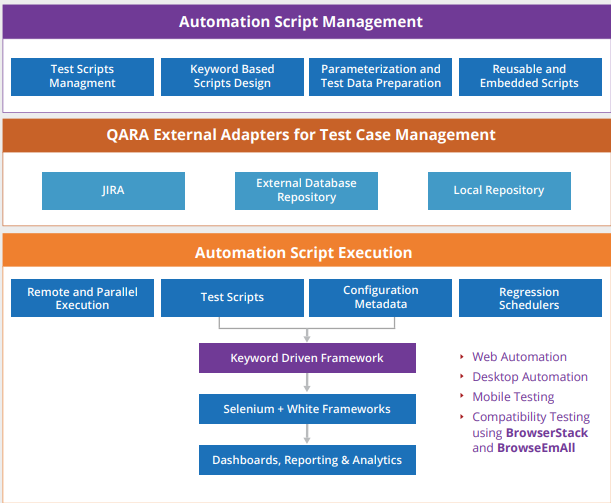Select the Test Scripts execution box
This screenshot has width=611, height=503.
click(232, 298)
